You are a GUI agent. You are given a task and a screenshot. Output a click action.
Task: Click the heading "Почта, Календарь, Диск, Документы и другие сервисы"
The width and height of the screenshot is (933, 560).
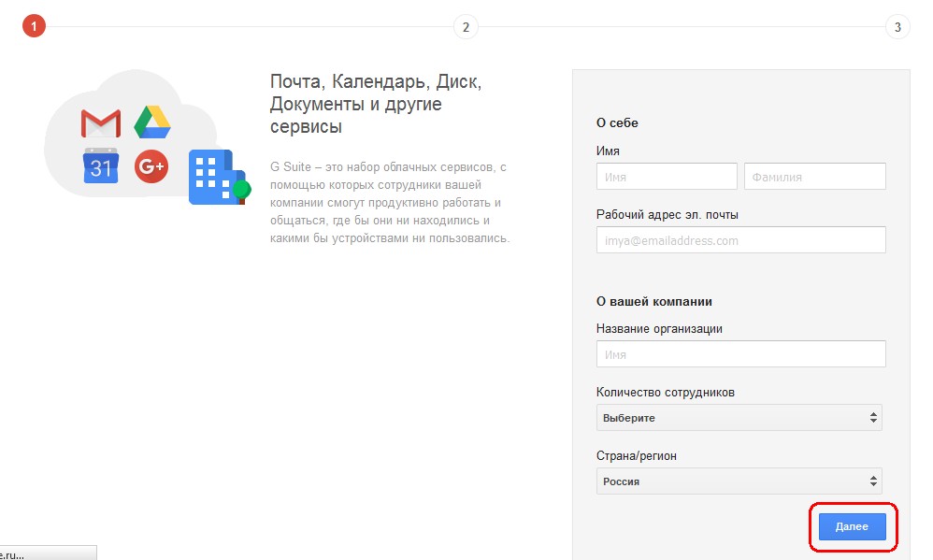(x=376, y=104)
